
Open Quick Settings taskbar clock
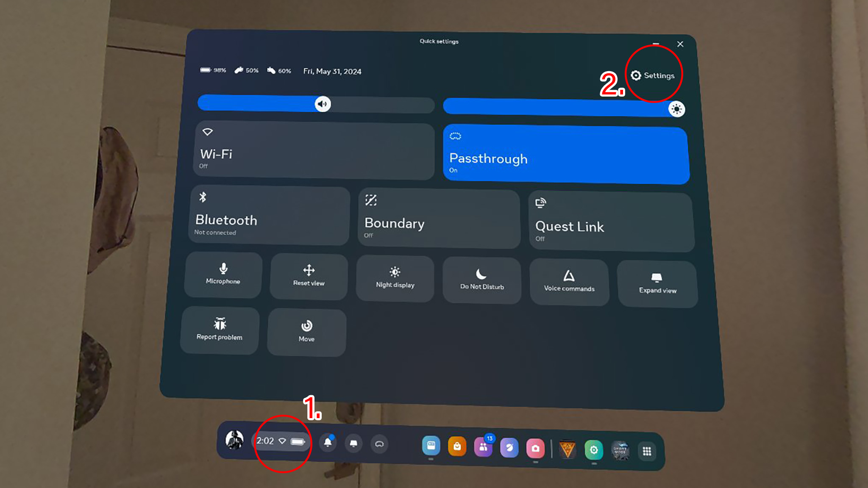point(278,441)
